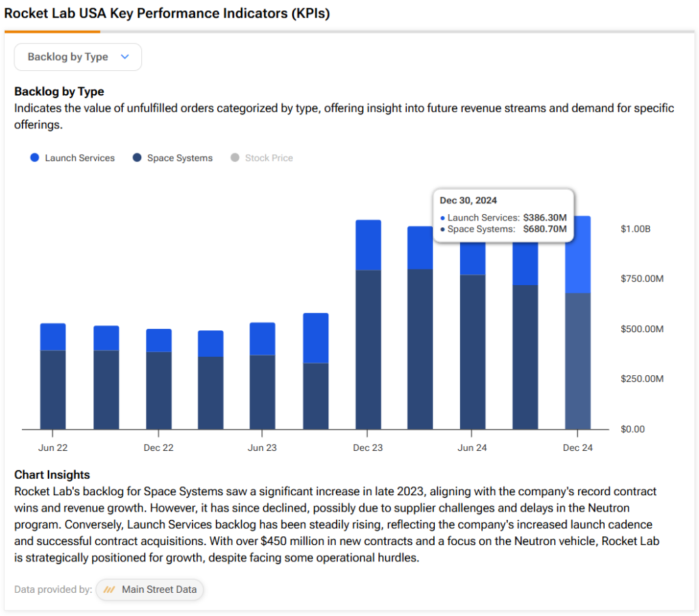
Task: Select Space Systems segment of the bar between Dec 22 and Jun 23
Action: (211, 393)
